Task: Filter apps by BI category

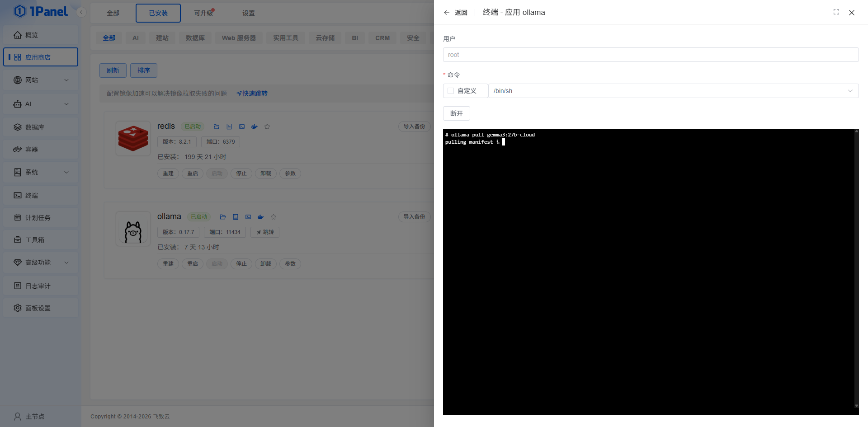Action: click(355, 38)
